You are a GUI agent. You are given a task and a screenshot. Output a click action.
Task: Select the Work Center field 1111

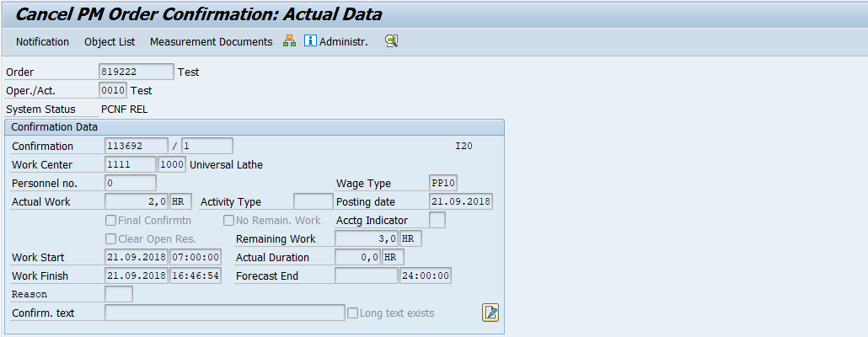coord(131,164)
